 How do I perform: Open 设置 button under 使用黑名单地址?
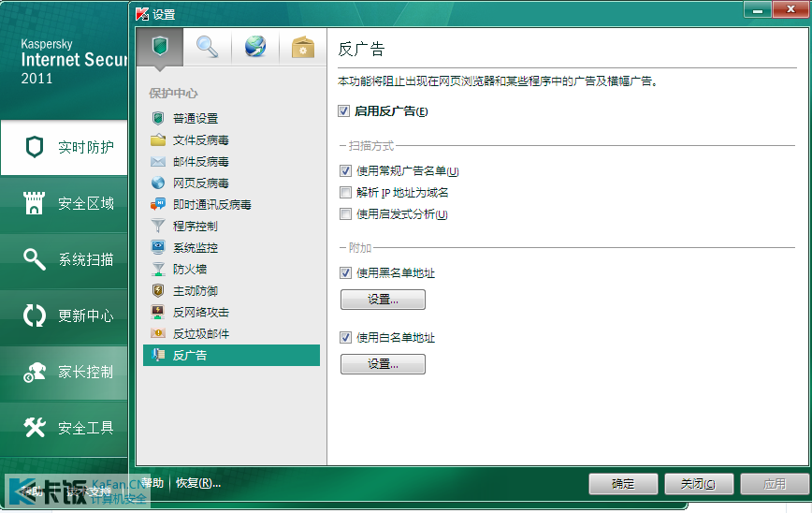383,300
